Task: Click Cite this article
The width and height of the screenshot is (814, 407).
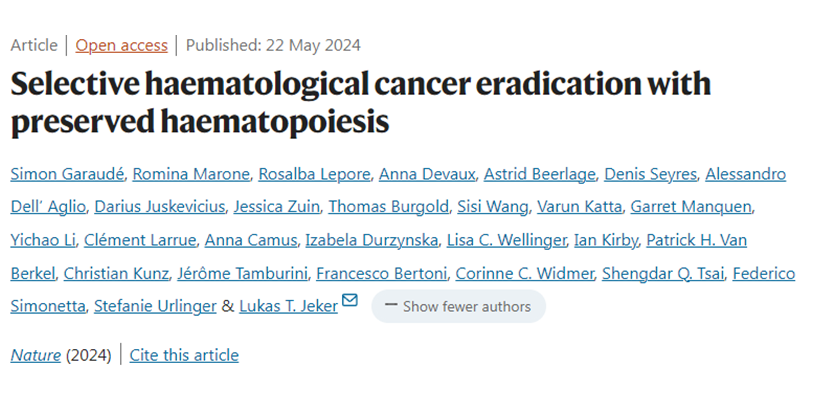Action: click(x=184, y=355)
